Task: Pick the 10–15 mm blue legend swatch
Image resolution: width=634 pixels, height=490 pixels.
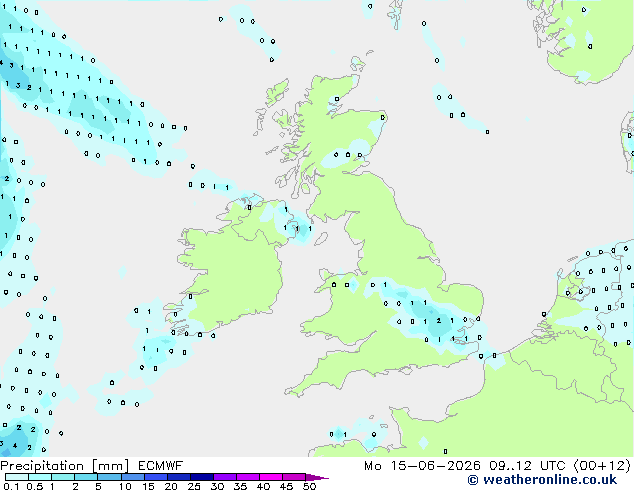Action: 132,477
